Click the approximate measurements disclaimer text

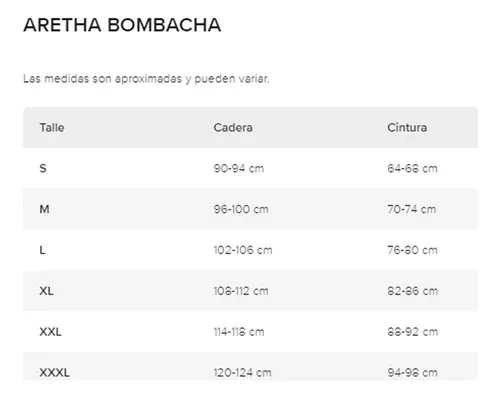(x=146, y=79)
